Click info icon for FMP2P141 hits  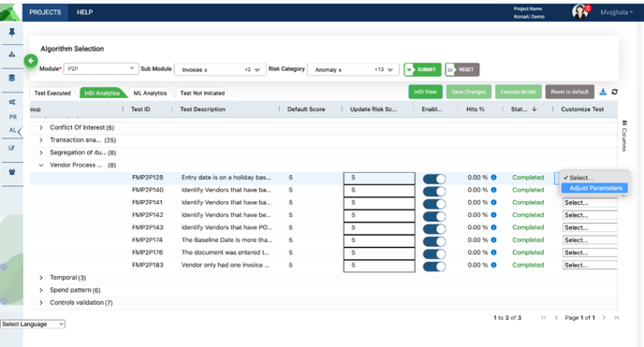click(493, 203)
